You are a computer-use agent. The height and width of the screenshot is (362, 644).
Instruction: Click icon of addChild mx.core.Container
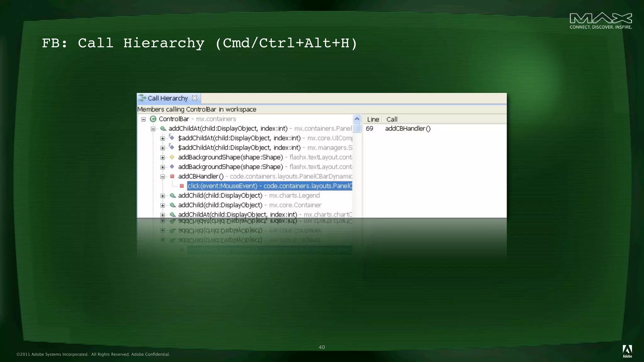pyautogui.click(x=173, y=205)
